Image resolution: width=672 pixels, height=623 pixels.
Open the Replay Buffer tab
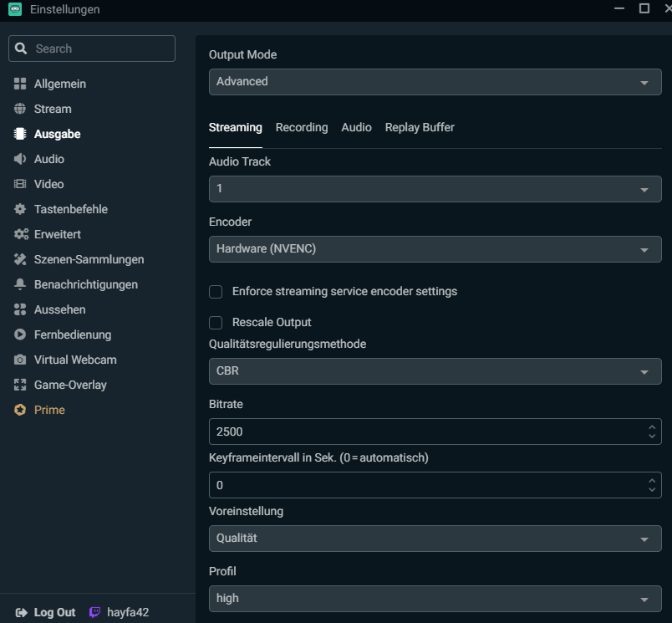coord(420,127)
